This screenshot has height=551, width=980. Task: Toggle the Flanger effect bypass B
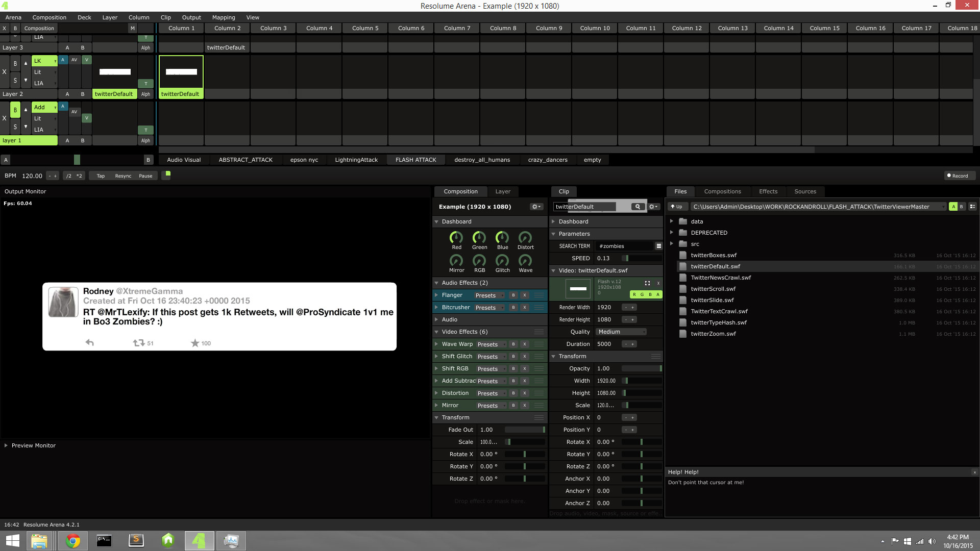coord(513,295)
